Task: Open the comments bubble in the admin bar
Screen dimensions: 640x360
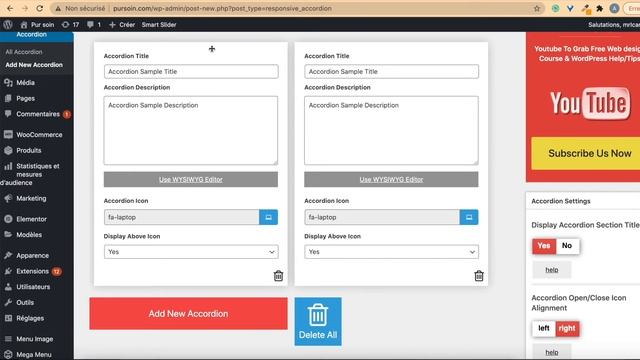Action: 93,24
